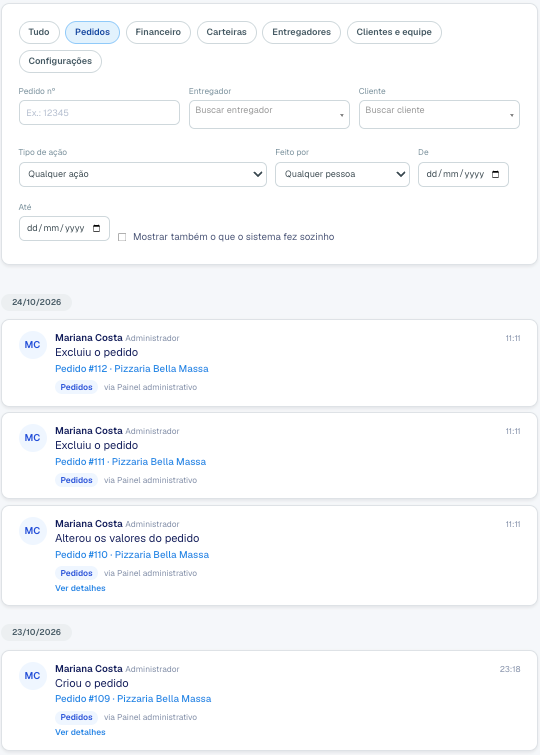Expand the Qualquer pessoa dropdown
This screenshot has width=540, height=755.
[x=342, y=174]
